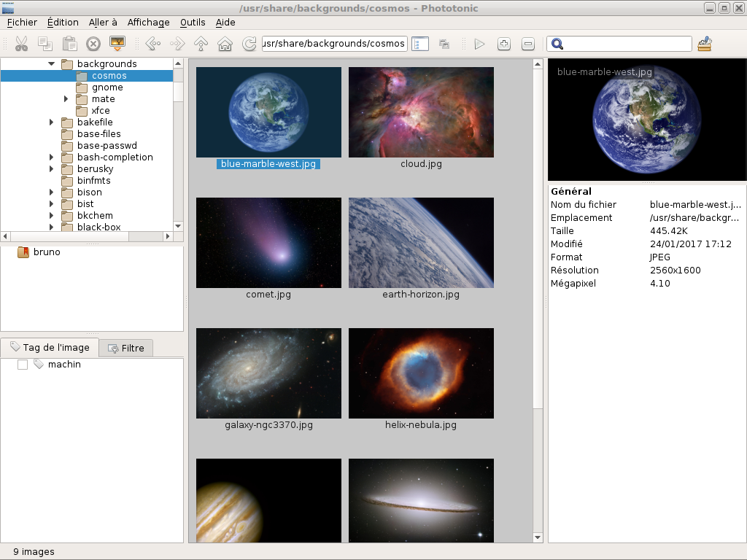Select the bruno bookmark entry
This screenshot has width=747, height=560.
(47, 252)
